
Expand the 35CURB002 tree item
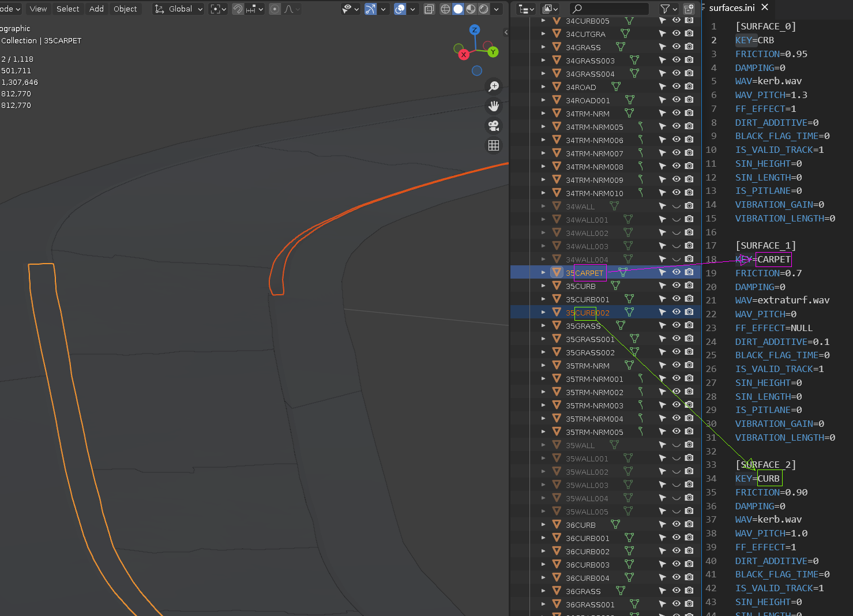point(543,313)
